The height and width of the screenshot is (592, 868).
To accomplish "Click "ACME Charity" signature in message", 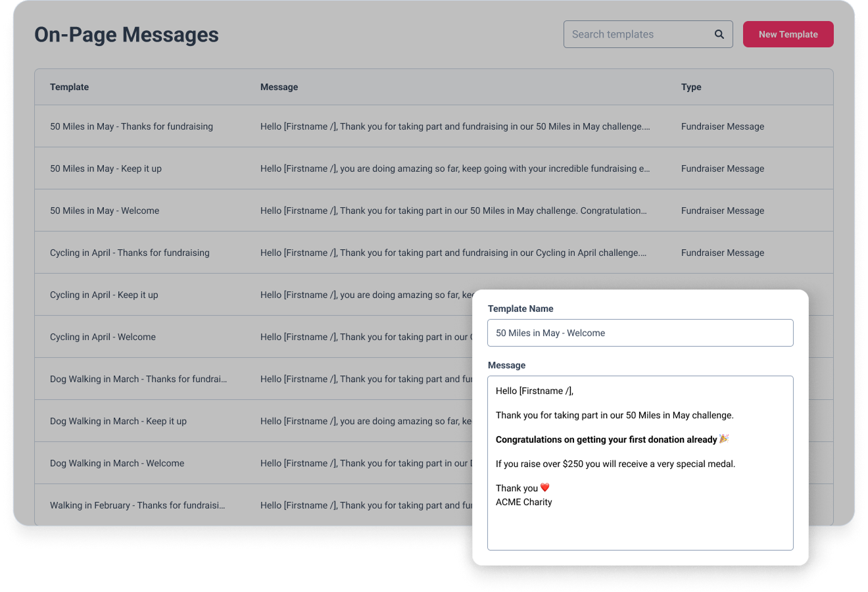I will [524, 502].
